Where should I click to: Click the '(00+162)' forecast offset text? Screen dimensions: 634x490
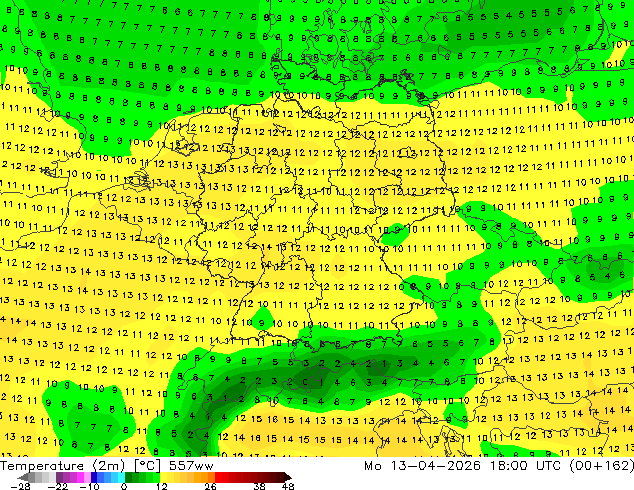point(602,466)
